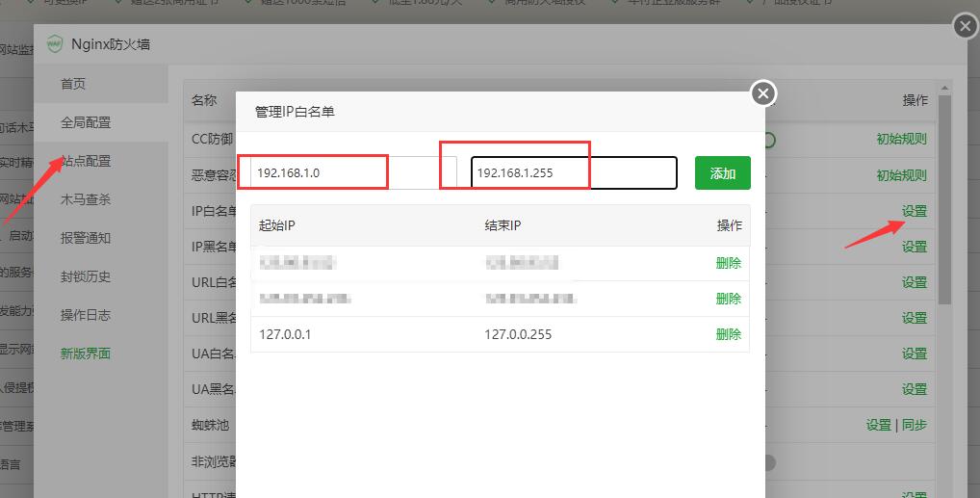Screen dimensions: 980x498
Task: Click the start IP field containing 192.168.1.0
Action: [353, 173]
